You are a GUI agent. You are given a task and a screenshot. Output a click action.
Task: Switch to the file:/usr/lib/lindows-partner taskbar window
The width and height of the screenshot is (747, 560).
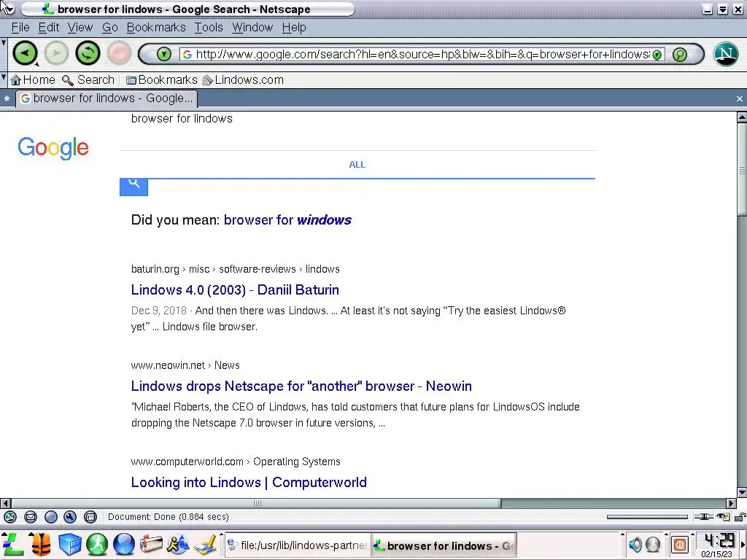tap(298, 545)
